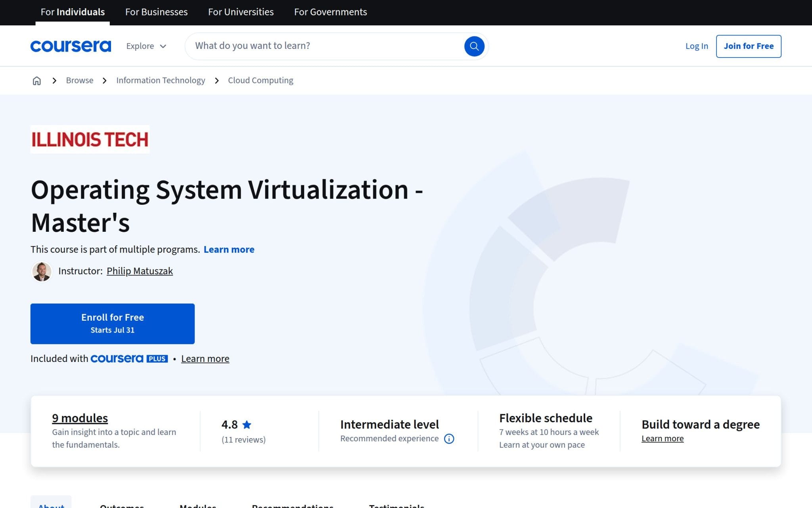Click the Recommended experience text
This screenshot has height=508, width=812.
point(389,439)
